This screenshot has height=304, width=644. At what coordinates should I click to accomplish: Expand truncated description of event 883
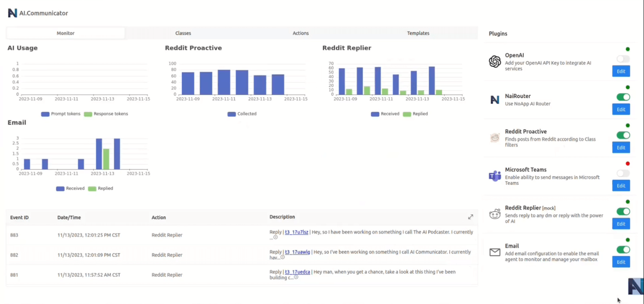276,237
